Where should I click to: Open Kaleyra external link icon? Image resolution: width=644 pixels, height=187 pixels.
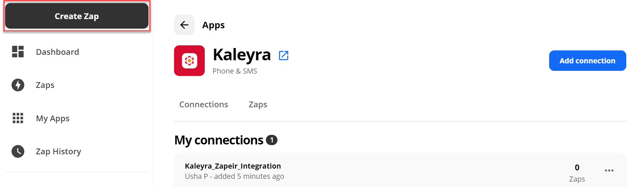point(284,55)
